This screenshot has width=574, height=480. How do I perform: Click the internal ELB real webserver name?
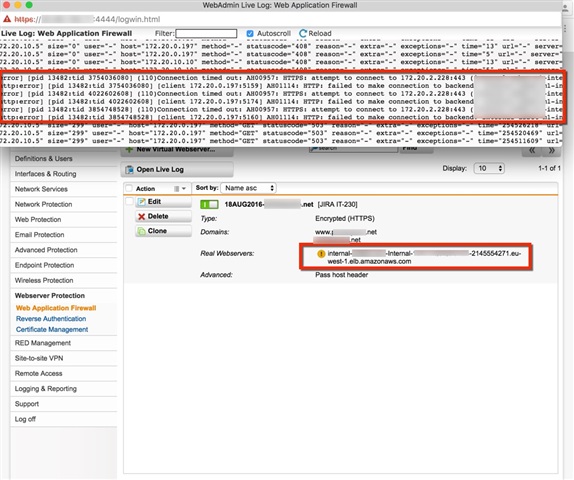pos(424,257)
